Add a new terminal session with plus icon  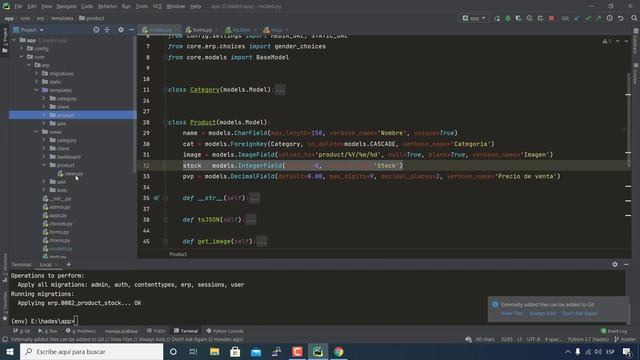(69, 264)
